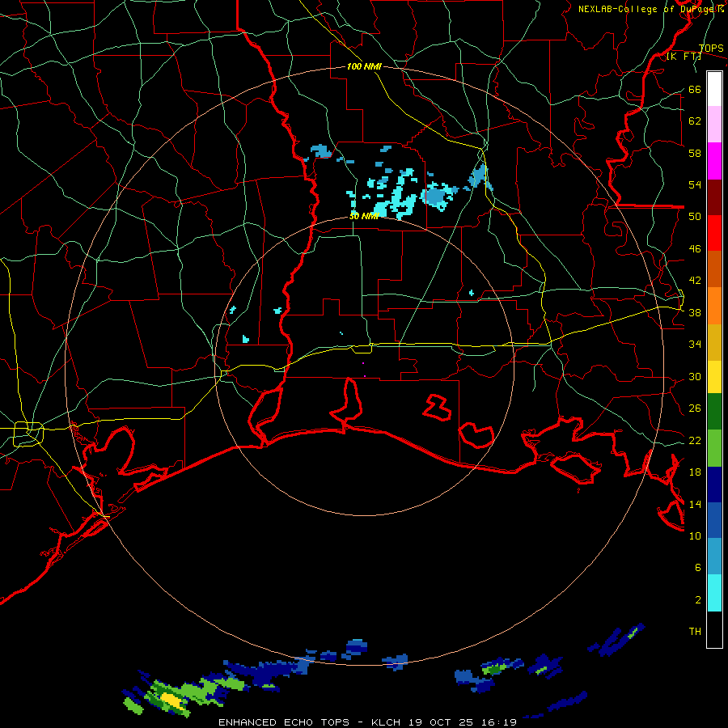The height and width of the screenshot is (728, 728).
Task: Click the (K FT) units label
Action: pos(684,57)
